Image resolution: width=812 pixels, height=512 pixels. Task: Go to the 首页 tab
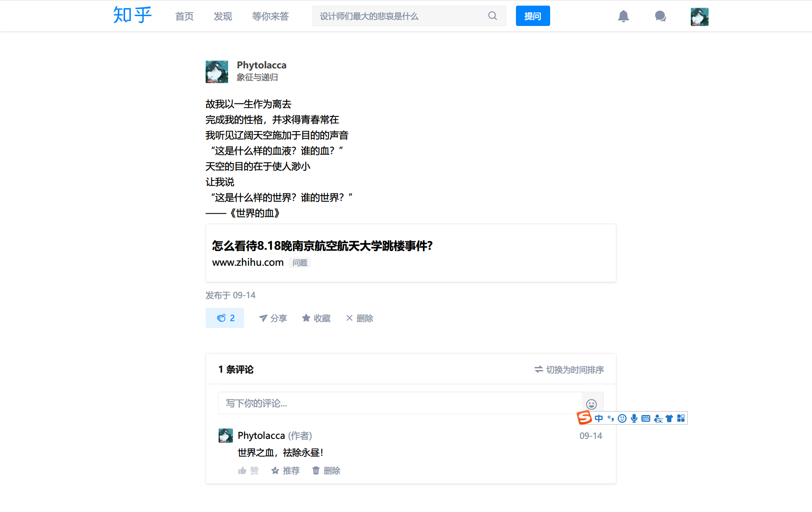tap(184, 16)
